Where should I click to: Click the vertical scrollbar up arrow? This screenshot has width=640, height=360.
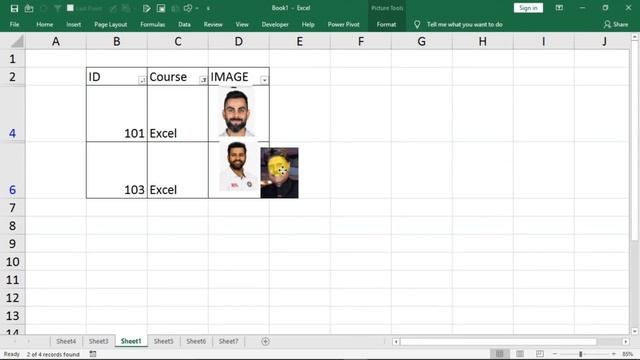tap(635, 37)
